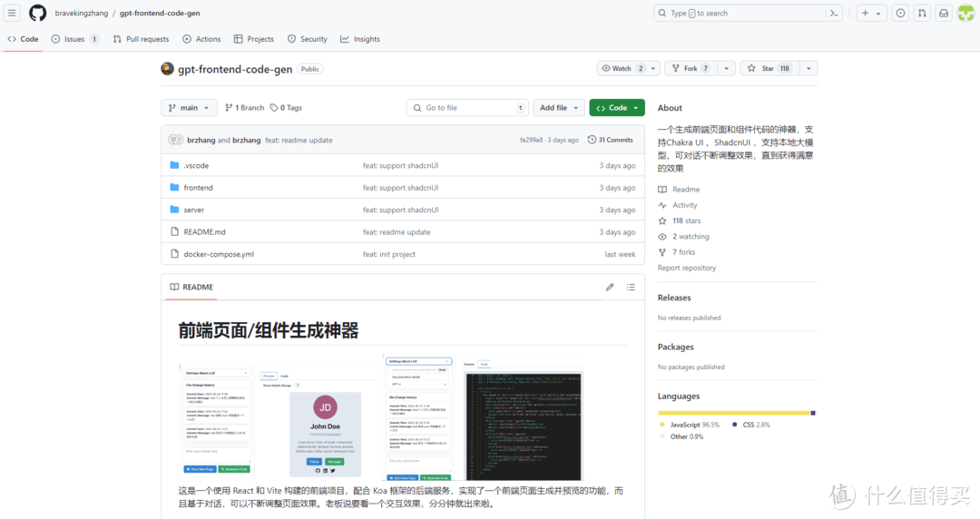Expand the create-new dropdown caret in header
Image resolution: width=980 pixels, height=519 pixels.
(x=878, y=13)
